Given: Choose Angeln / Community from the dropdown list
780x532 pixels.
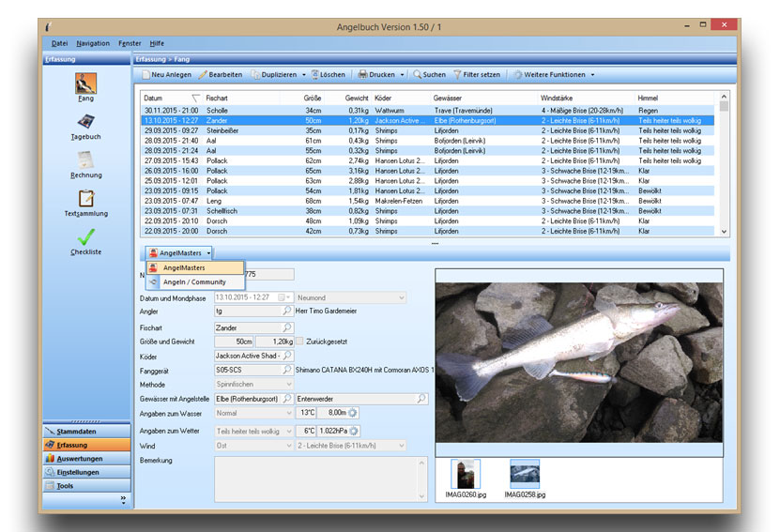Looking at the screenshot, I should click(x=193, y=281).
